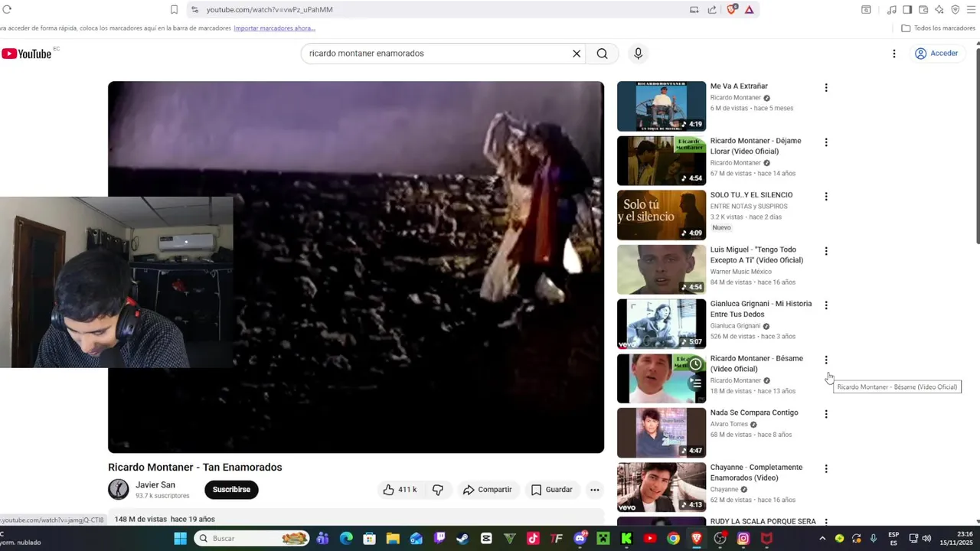Expand hidden system tray icons chevron
The image size is (980, 551).
point(822,539)
